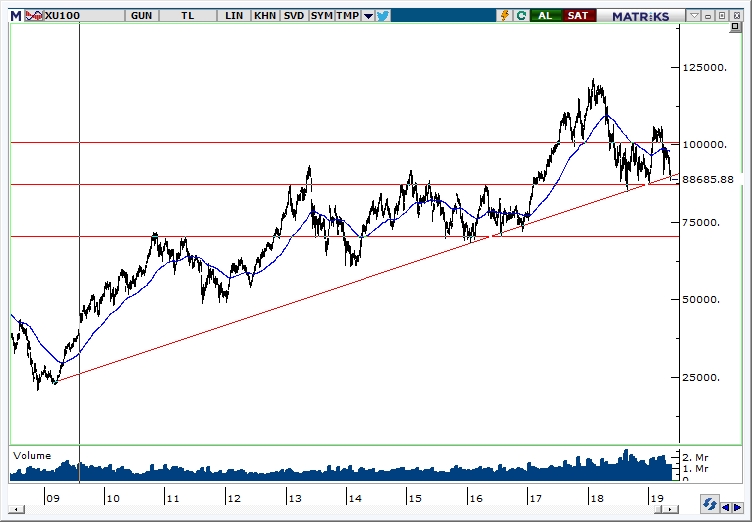The image size is (752, 522).
Task: Open the chart type icon beside XU100
Action: point(34,16)
